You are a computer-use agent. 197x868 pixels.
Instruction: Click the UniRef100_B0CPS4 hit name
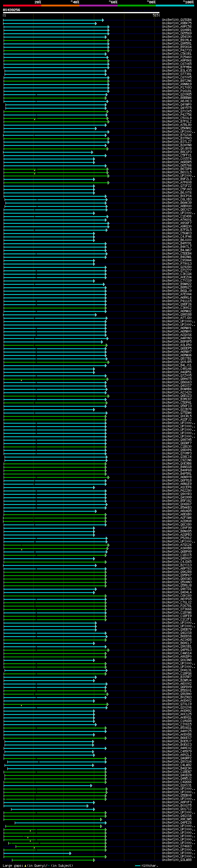click(177, 196)
